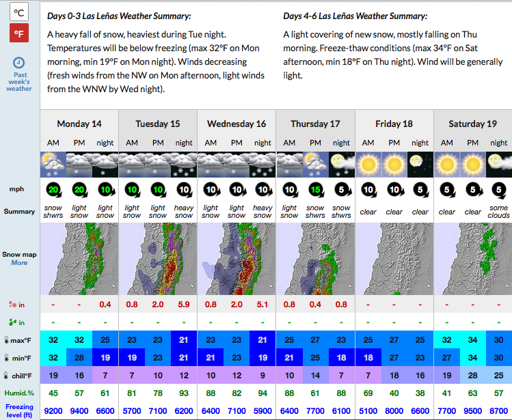Screen dimensions: 512x420
Task: Click Thursday PM 15 mph wind icon
Action: point(316,190)
